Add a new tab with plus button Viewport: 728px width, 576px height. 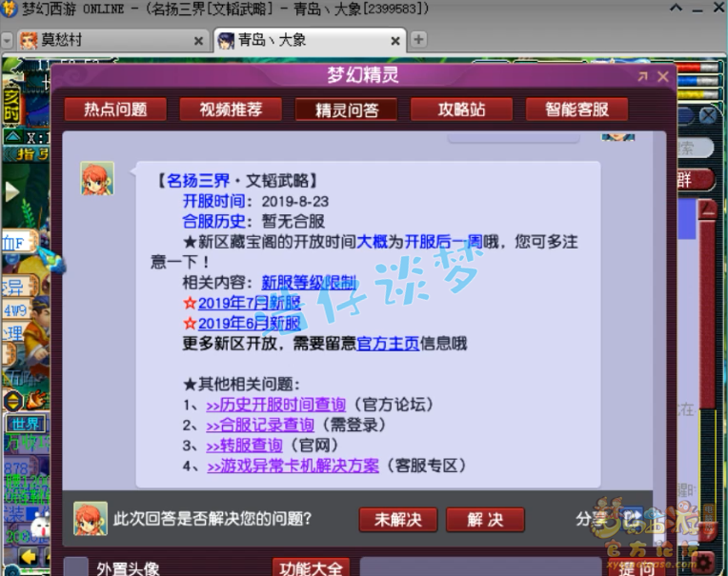(x=418, y=40)
